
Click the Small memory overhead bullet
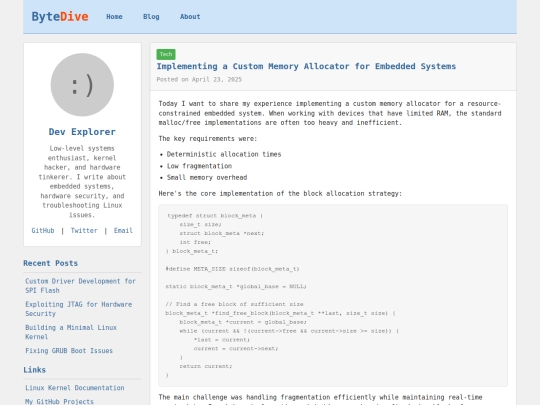click(x=207, y=177)
